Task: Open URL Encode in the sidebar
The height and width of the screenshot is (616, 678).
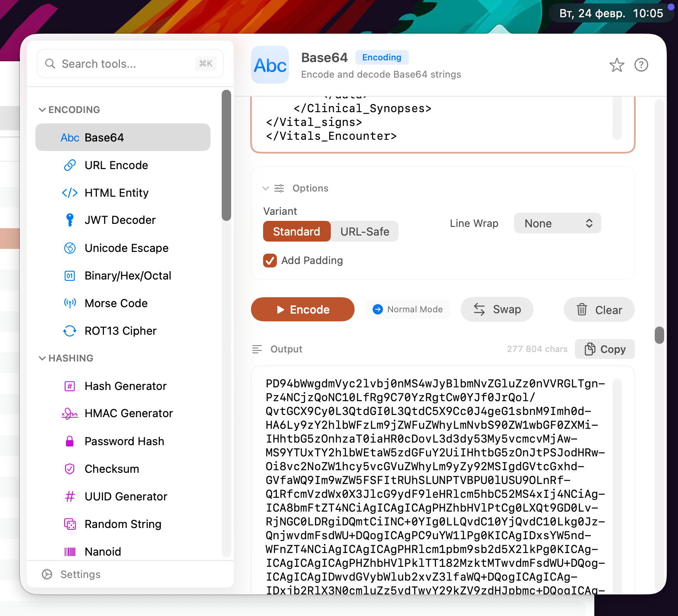Action: 116,165
